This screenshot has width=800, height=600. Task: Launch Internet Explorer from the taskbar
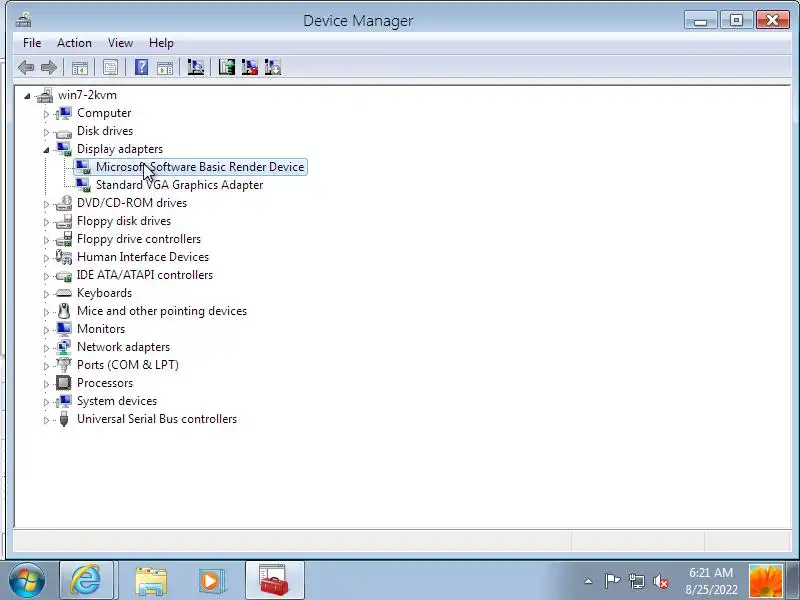click(x=86, y=580)
